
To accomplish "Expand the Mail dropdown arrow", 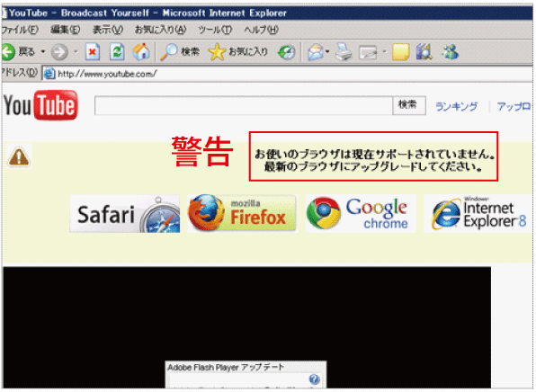I will point(327,52).
